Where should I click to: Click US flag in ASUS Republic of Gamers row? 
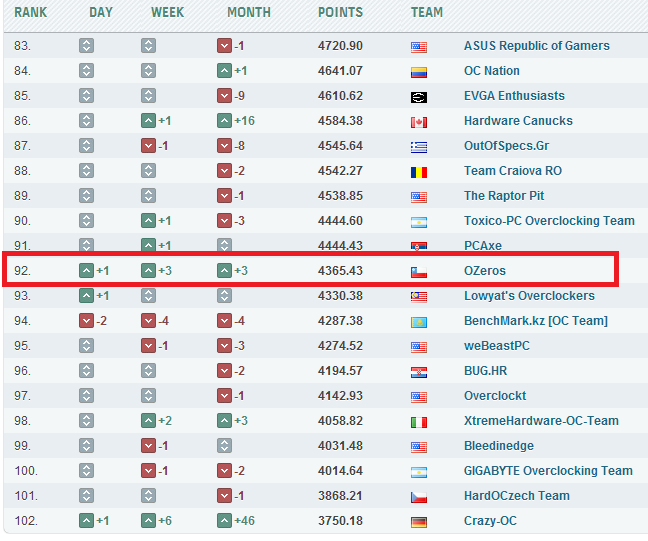point(419,47)
